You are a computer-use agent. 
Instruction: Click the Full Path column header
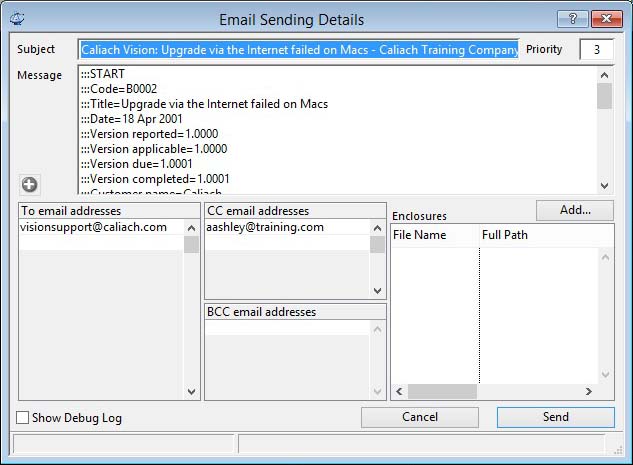pyautogui.click(x=547, y=235)
